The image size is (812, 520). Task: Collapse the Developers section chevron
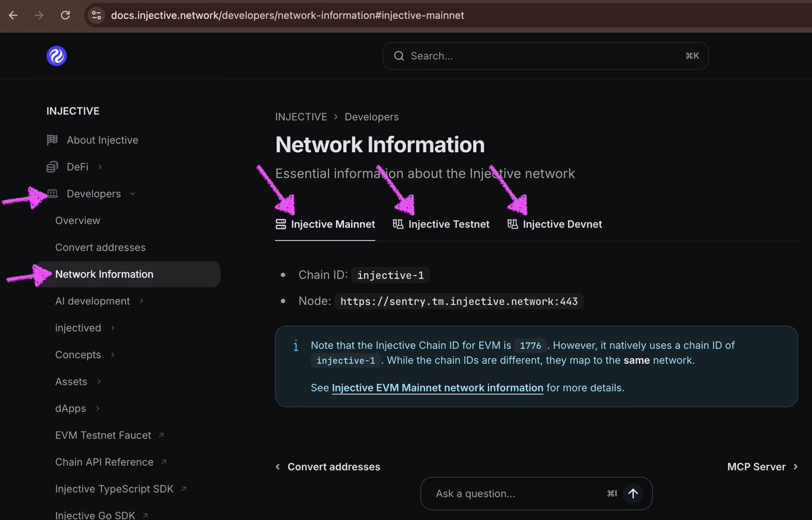point(133,194)
